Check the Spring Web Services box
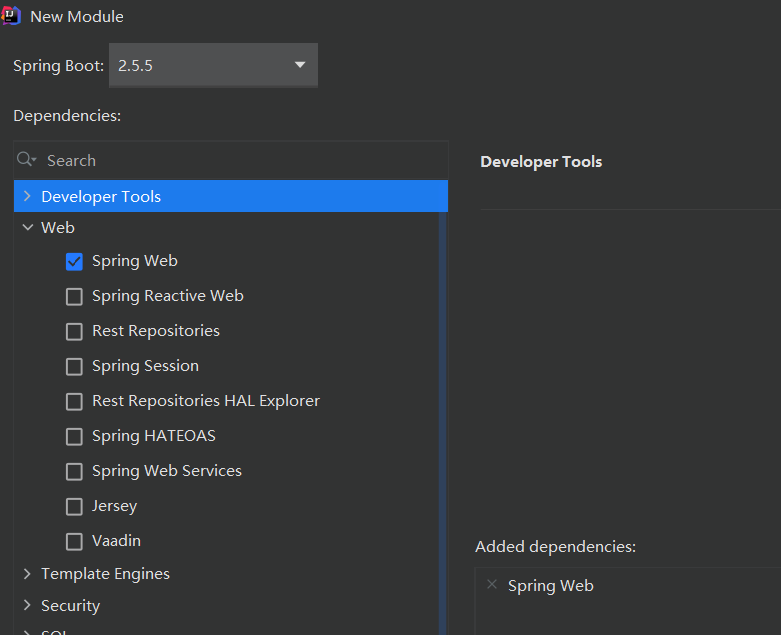Viewport: 781px width, 635px height. click(74, 471)
